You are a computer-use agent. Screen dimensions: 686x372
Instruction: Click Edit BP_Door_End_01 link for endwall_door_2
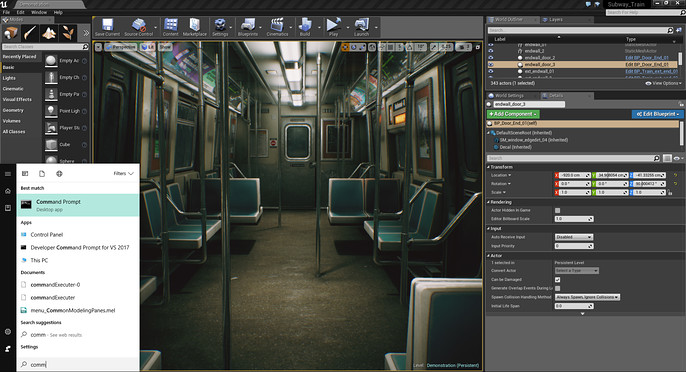tap(647, 58)
